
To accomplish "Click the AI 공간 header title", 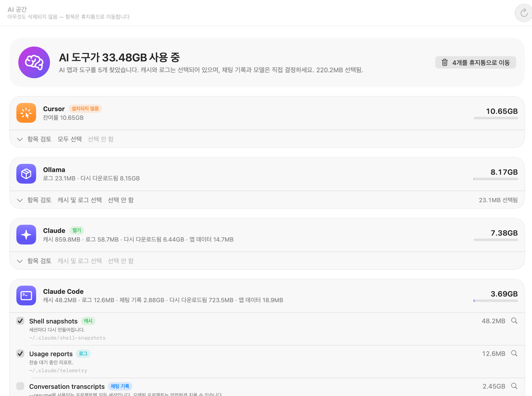I will coord(17,9).
